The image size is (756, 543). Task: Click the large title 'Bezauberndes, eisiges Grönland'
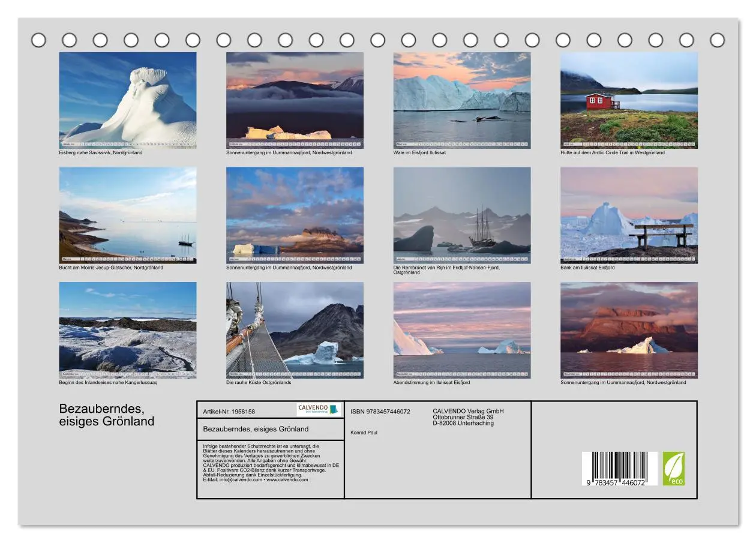pyautogui.click(x=107, y=415)
